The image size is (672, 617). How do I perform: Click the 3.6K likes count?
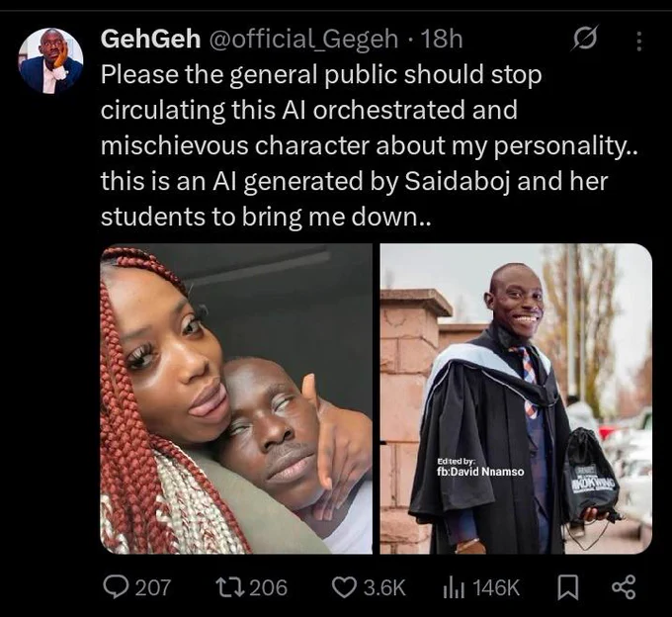point(384,587)
